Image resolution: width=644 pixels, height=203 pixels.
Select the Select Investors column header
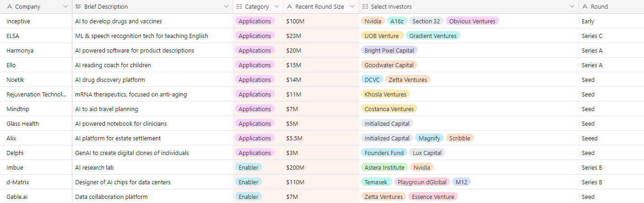pos(469,7)
